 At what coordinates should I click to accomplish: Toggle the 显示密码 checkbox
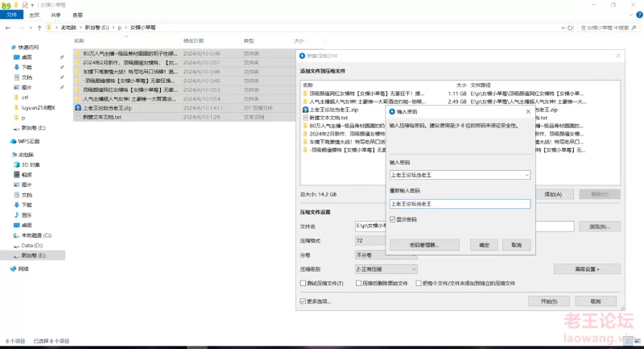point(393,219)
